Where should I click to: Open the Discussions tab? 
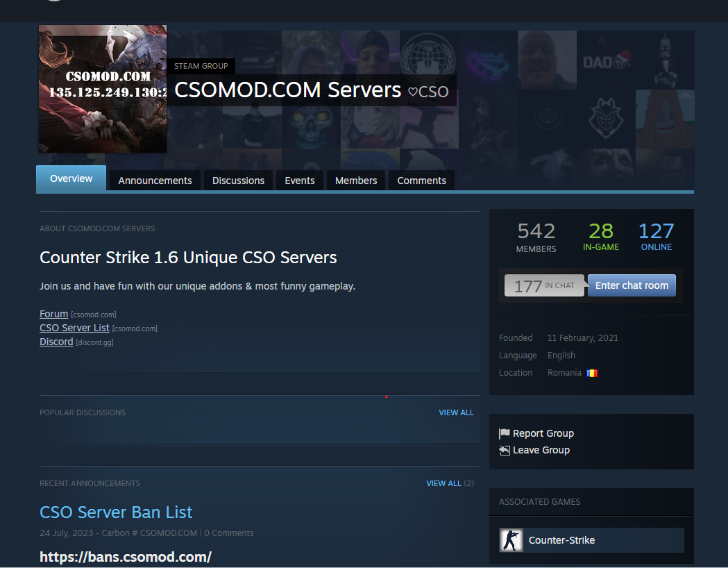(238, 181)
